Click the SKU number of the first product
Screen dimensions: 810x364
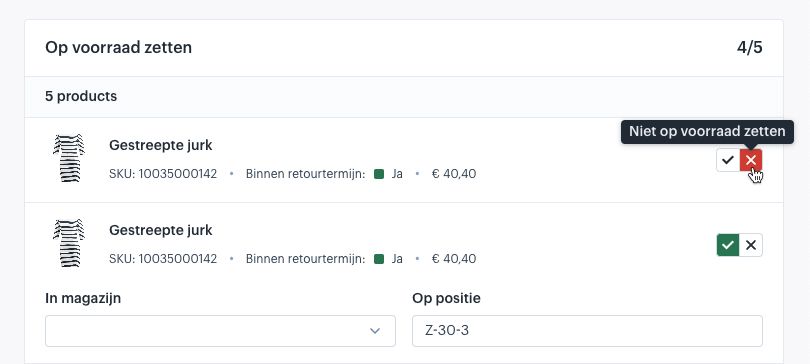tap(178, 174)
